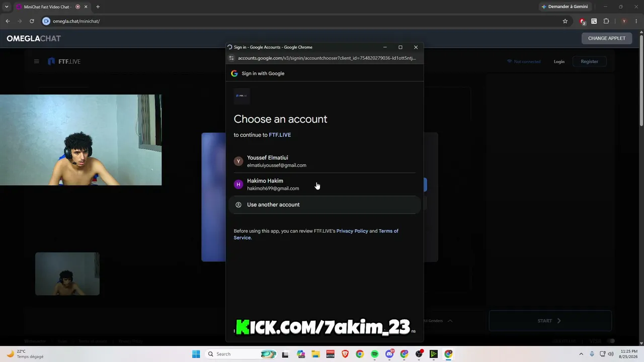This screenshot has width=644, height=362.
Task: Reload the omegla.chat page
Action: [x=32, y=21]
